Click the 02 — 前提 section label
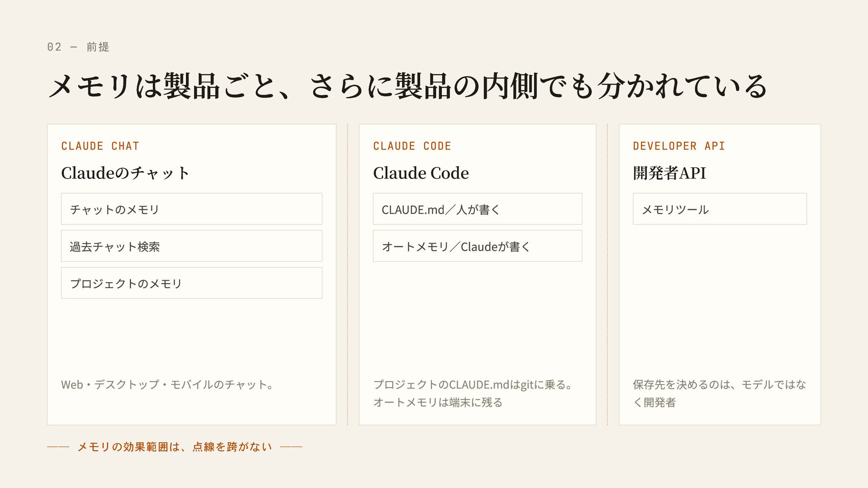The width and height of the screenshot is (868, 488). pos(78,47)
